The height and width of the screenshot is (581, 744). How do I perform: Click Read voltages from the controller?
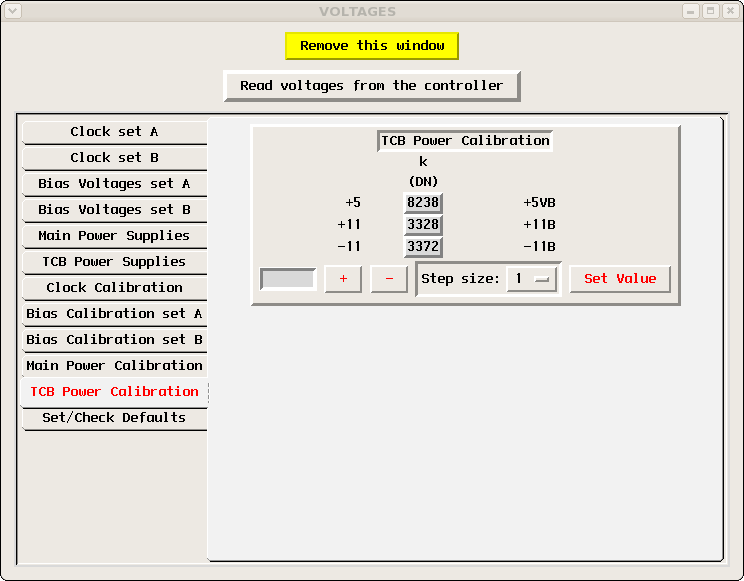coord(372,86)
